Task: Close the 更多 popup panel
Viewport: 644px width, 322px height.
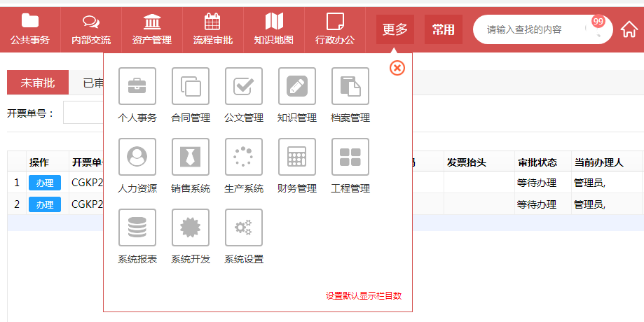Action: (x=397, y=68)
